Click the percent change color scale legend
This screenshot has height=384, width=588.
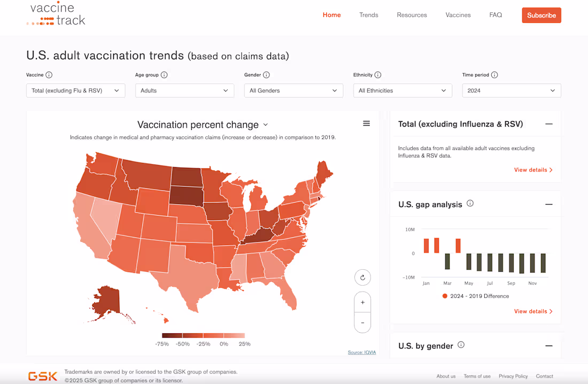[x=203, y=335]
